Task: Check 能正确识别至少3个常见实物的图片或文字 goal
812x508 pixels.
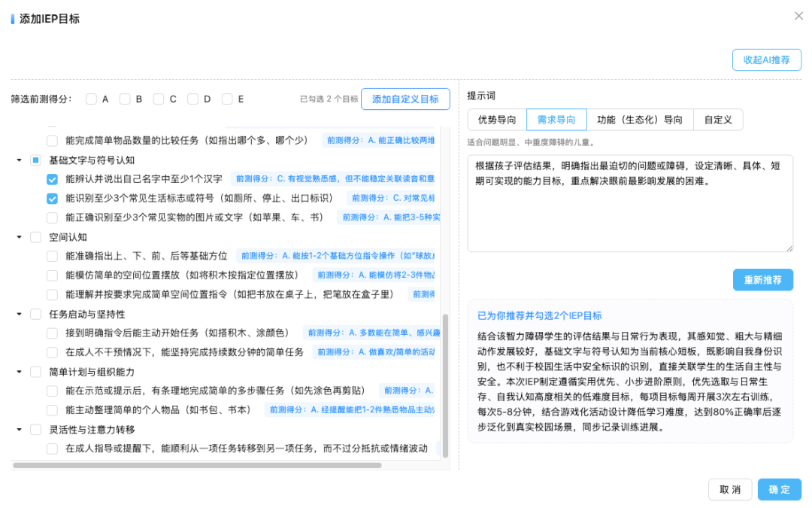Action: (53, 217)
